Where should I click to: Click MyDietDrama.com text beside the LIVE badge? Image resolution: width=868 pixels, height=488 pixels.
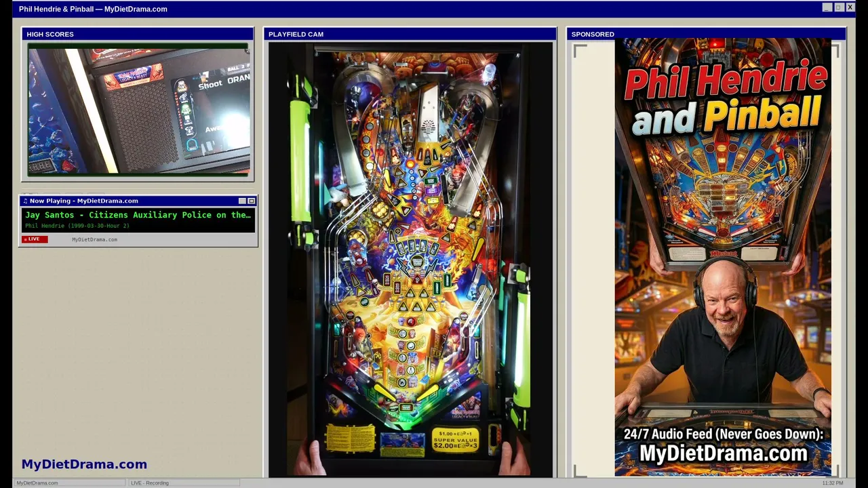(94, 239)
